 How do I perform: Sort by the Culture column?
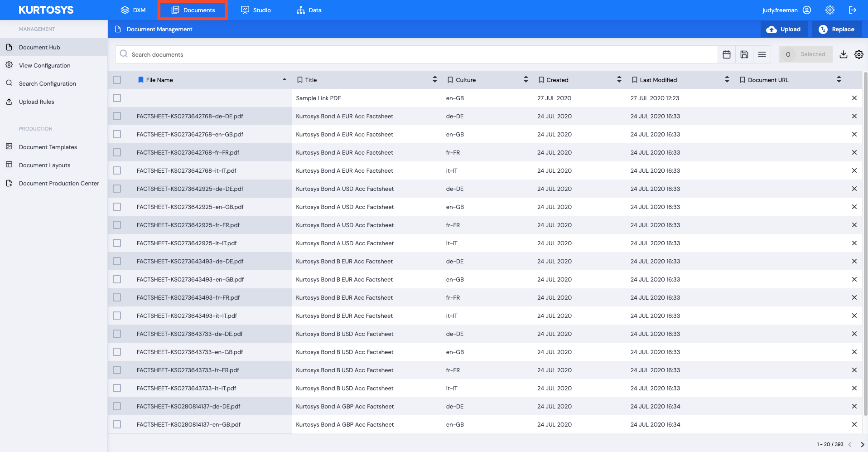[526, 79]
